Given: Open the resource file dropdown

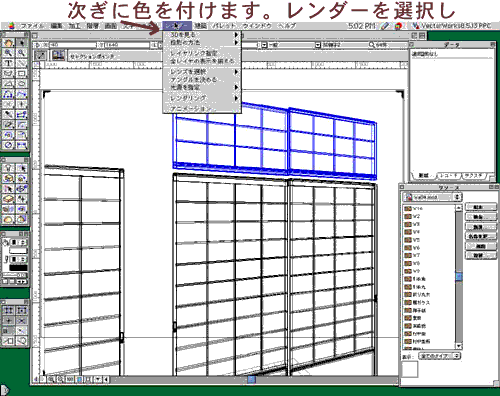Looking at the screenshot, I should coord(432,197).
